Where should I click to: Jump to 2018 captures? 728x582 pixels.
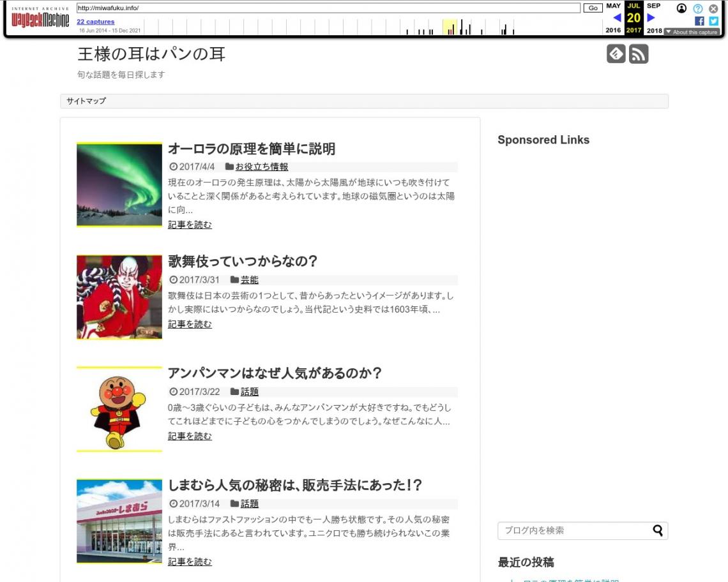[x=654, y=31]
